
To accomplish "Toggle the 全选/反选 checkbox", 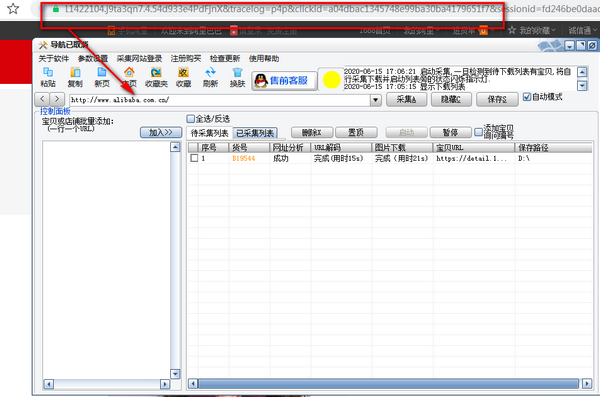I will coord(191,119).
